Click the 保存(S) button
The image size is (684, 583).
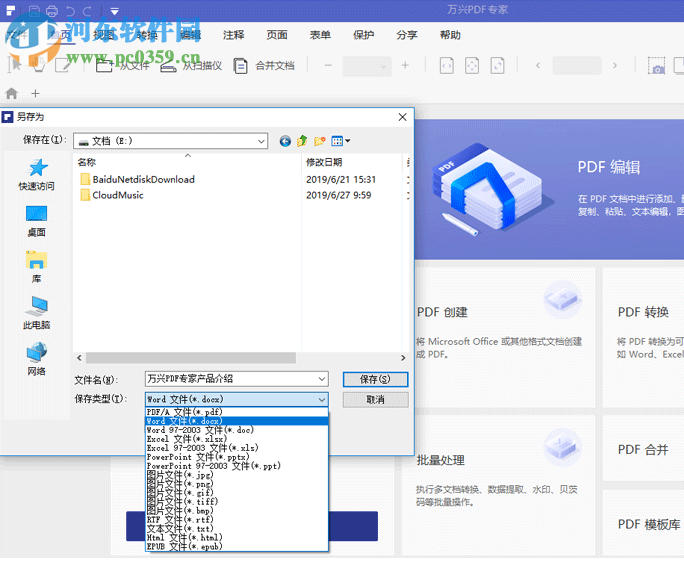coord(376,379)
